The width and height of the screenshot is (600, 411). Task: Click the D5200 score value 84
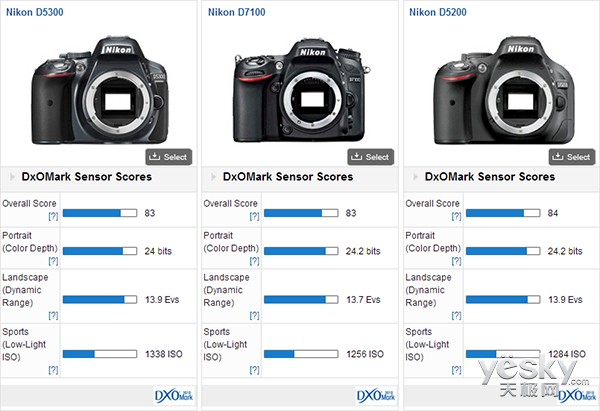pyautogui.click(x=553, y=213)
